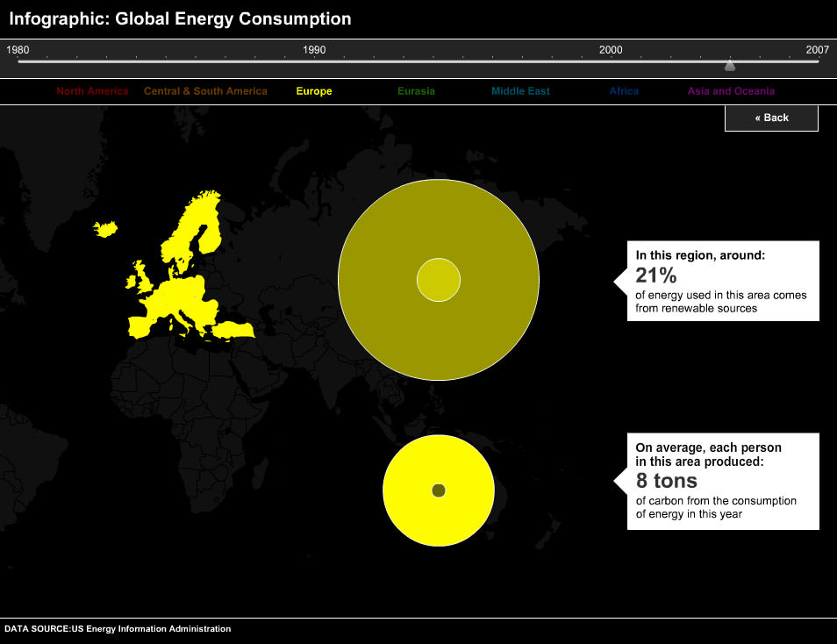Switch to the Eurasia region
Viewport: 837px width, 644px height.
pyautogui.click(x=416, y=91)
